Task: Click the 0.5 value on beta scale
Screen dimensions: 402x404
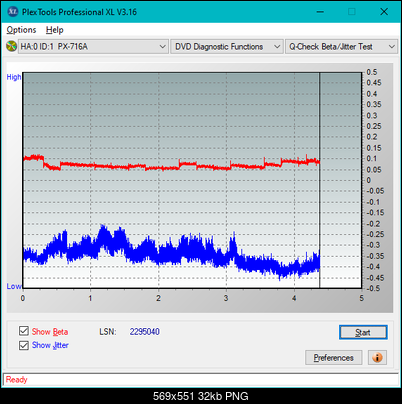Action: click(372, 72)
